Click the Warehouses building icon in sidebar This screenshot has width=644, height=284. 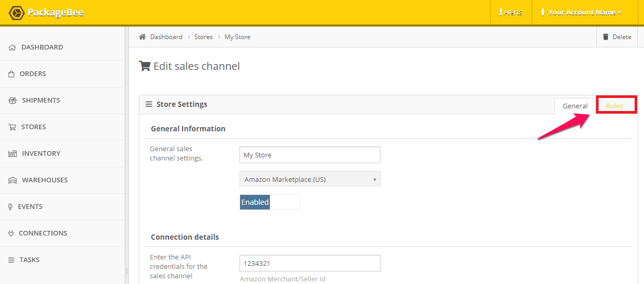point(13,180)
